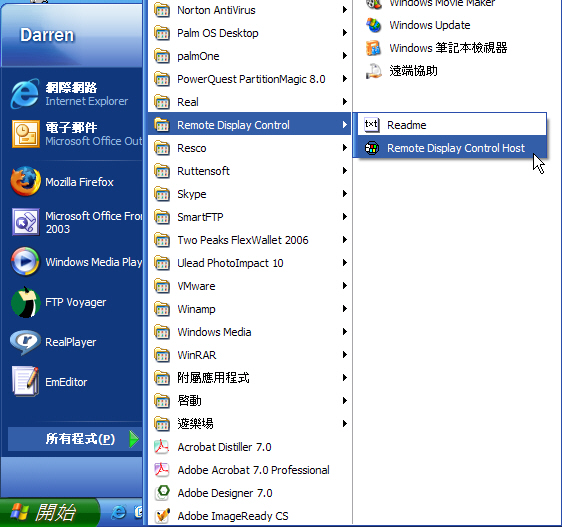Click the Acrobat Distiller 7.0 icon
The height and width of the screenshot is (527, 562).
pos(162,447)
